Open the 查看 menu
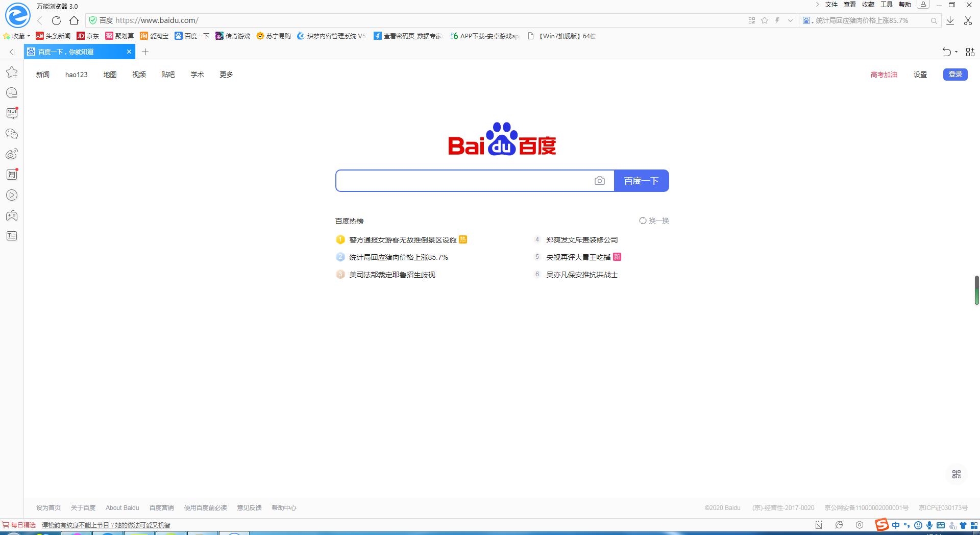The height and width of the screenshot is (535, 980). [850, 5]
